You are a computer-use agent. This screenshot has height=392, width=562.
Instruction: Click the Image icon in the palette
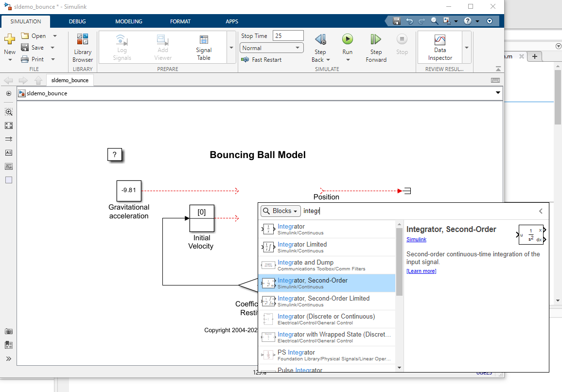(x=9, y=166)
